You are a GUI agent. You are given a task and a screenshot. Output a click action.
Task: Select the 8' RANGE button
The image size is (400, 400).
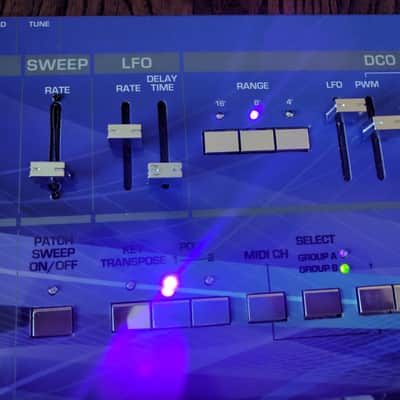tap(257, 140)
